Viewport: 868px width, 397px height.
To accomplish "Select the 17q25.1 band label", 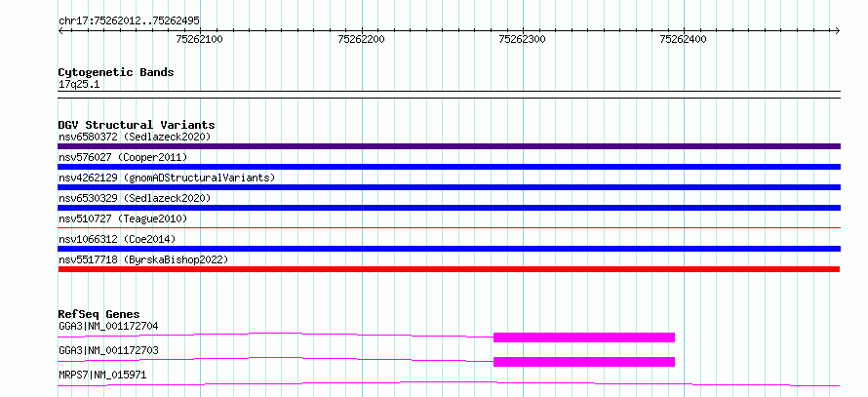I will tap(79, 85).
